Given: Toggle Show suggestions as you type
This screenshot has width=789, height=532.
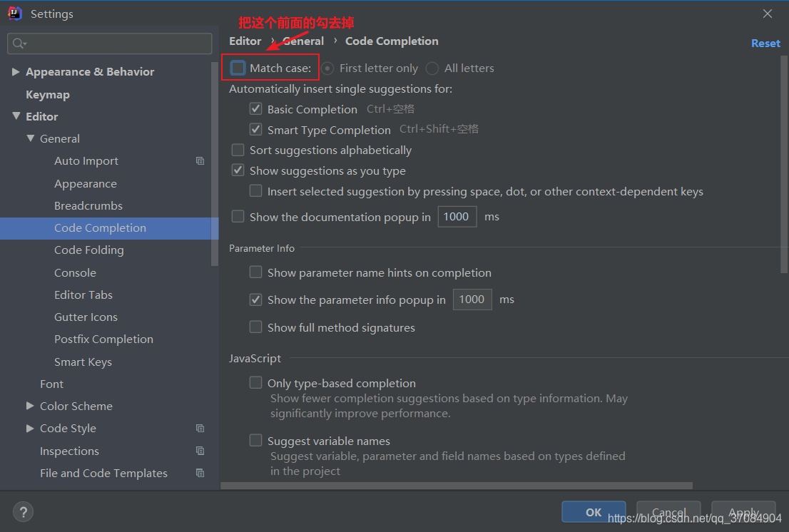Looking at the screenshot, I should point(238,170).
